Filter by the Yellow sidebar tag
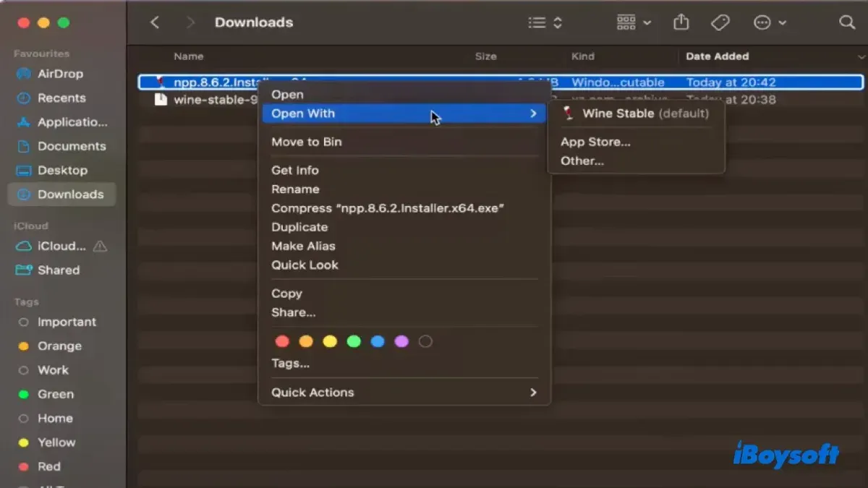The image size is (868, 488). pos(46,442)
